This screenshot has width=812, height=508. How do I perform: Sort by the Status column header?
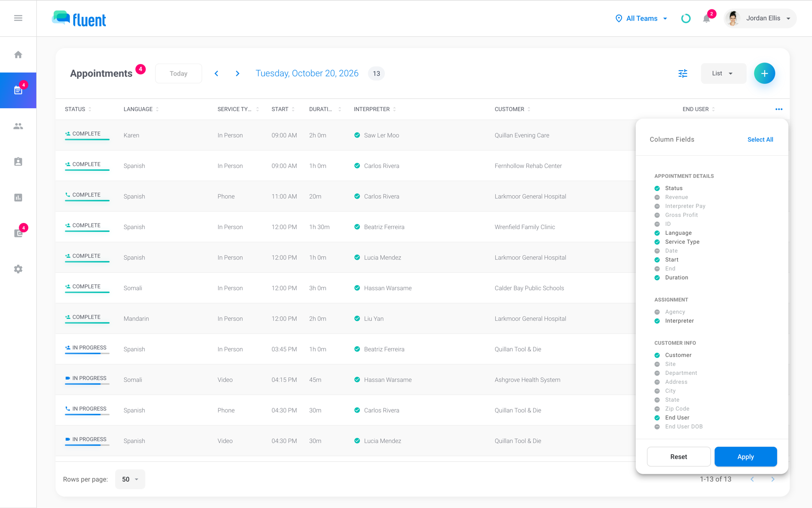click(78, 109)
